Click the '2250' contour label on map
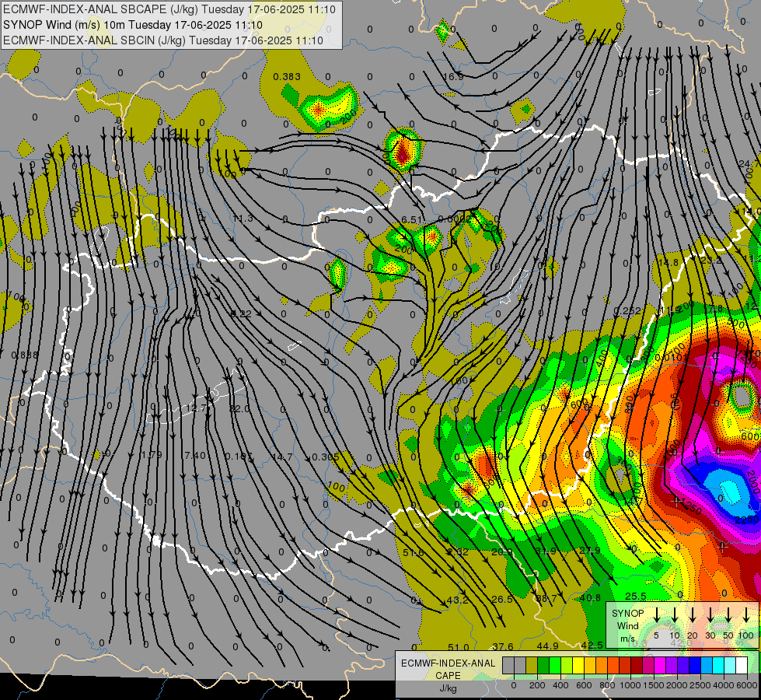The image size is (761, 700). (746, 520)
